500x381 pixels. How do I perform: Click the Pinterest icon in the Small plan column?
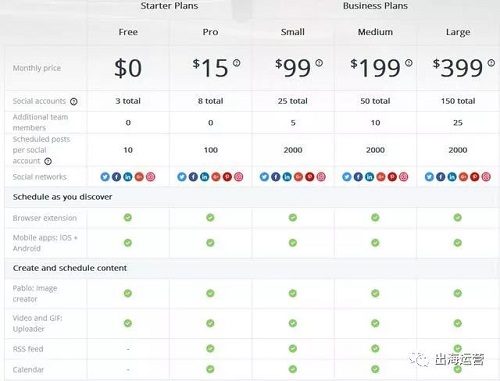(x=310, y=177)
